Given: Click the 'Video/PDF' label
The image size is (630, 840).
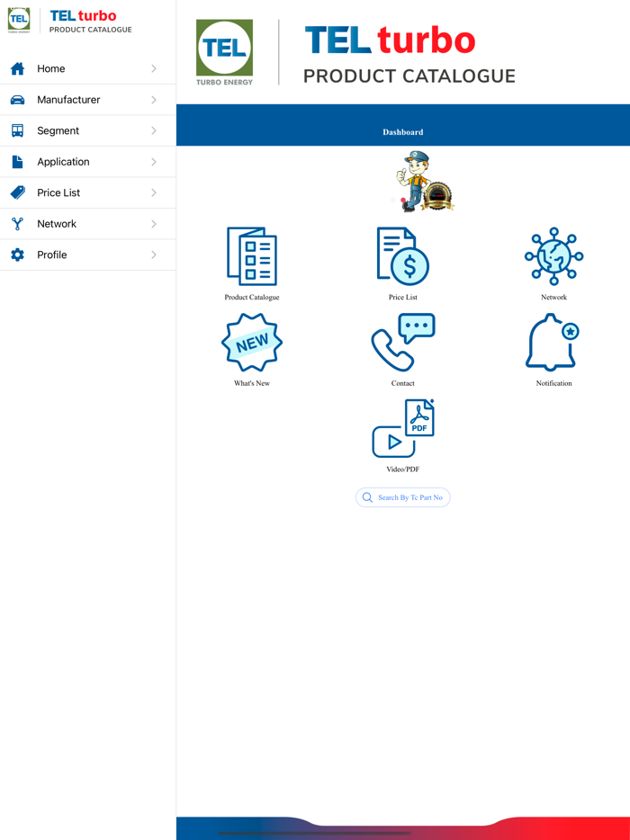Looking at the screenshot, I should (403, 469).
